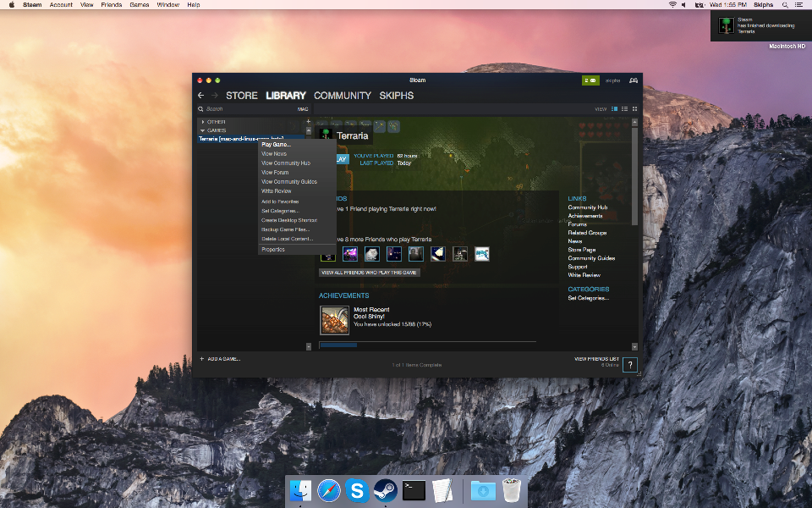Open the Apple menu

(x=11, y=5)
